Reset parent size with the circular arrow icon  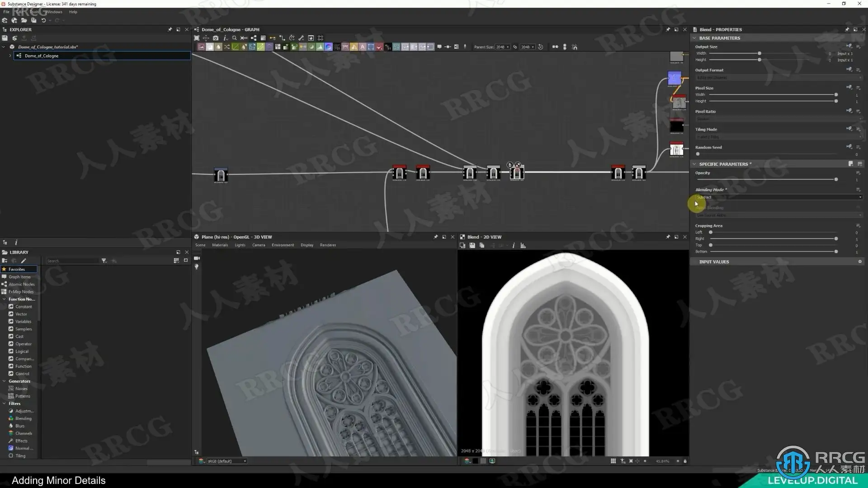[x=540, y=47]
